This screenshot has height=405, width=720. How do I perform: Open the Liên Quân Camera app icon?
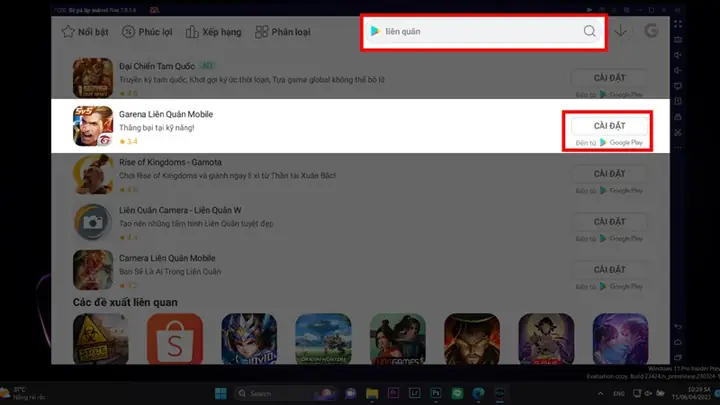point(93,222)
